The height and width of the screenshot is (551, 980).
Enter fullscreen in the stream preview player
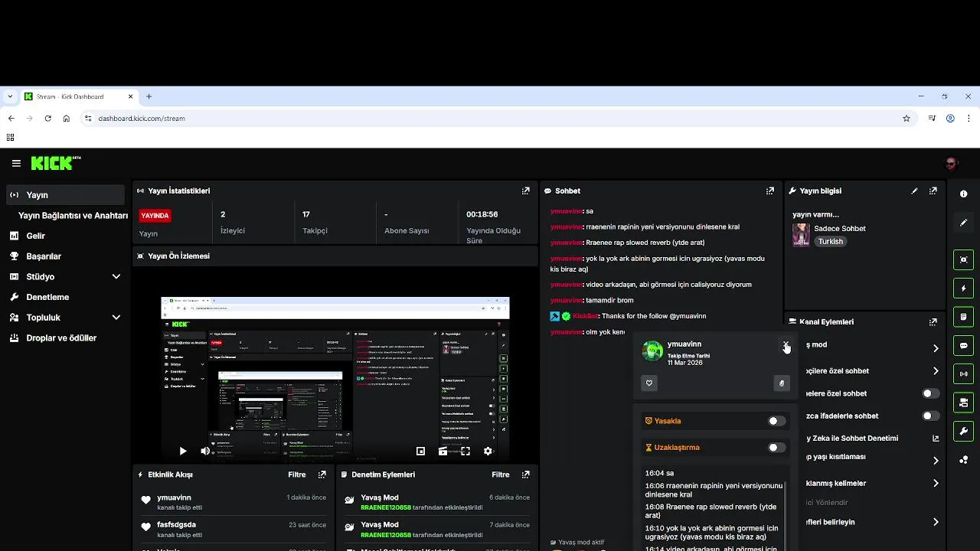pos(465,452)
